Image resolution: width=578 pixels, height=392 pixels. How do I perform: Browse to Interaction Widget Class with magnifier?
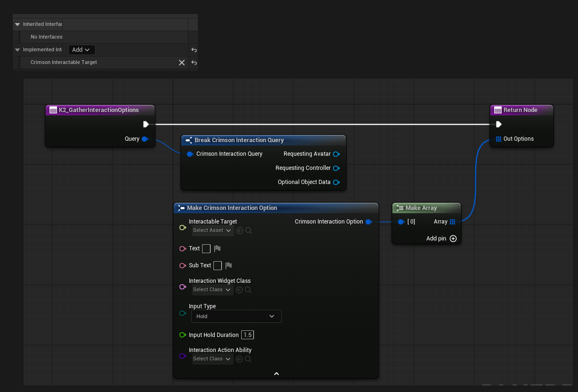tap(249, 290)
